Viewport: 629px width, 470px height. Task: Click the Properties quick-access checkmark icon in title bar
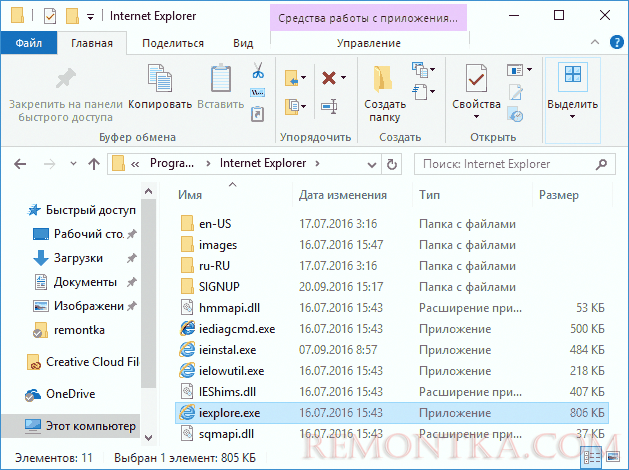tap(50, 16)
